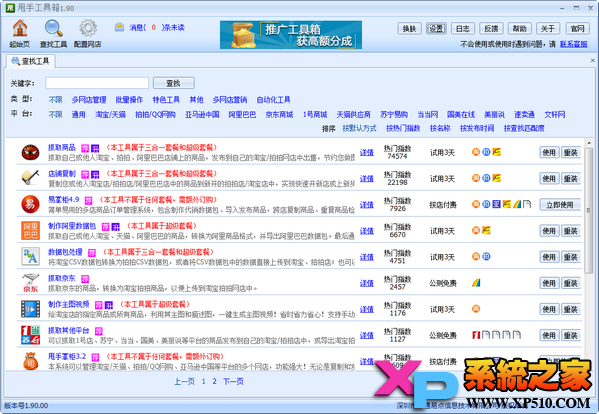599x414 pixels.
Task: Filter type by 多网店管理
Action: tap(89, 100)
